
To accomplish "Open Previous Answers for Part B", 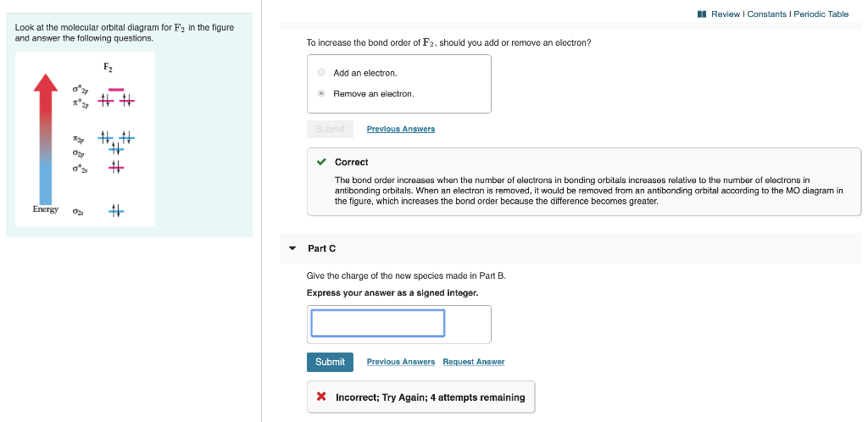I will click(x=400, y=129).
